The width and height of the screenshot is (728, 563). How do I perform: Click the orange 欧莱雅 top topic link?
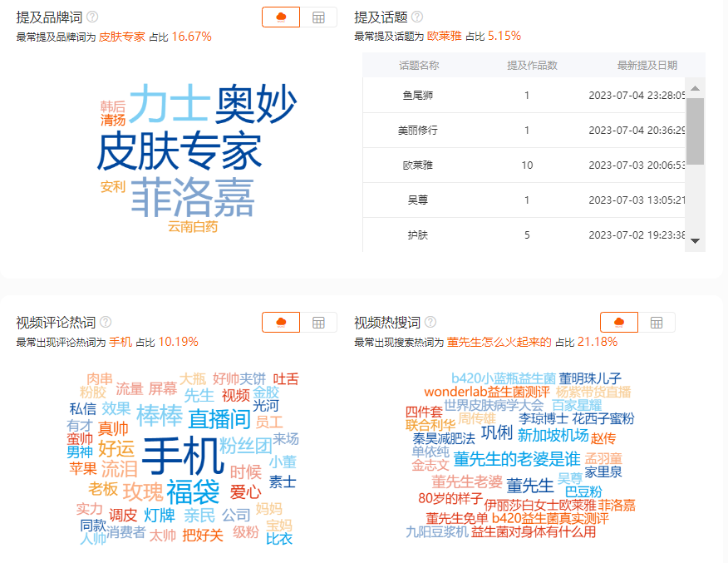coord(445,37)
